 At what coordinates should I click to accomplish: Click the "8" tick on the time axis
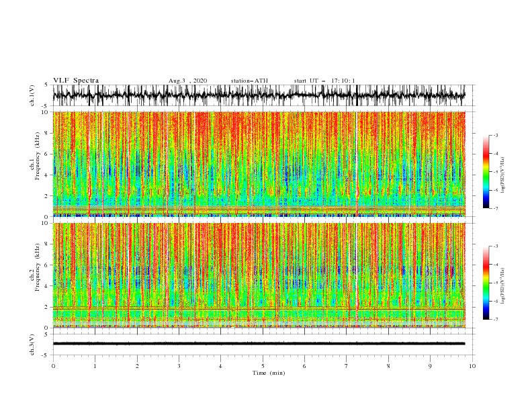coord(388,366)
